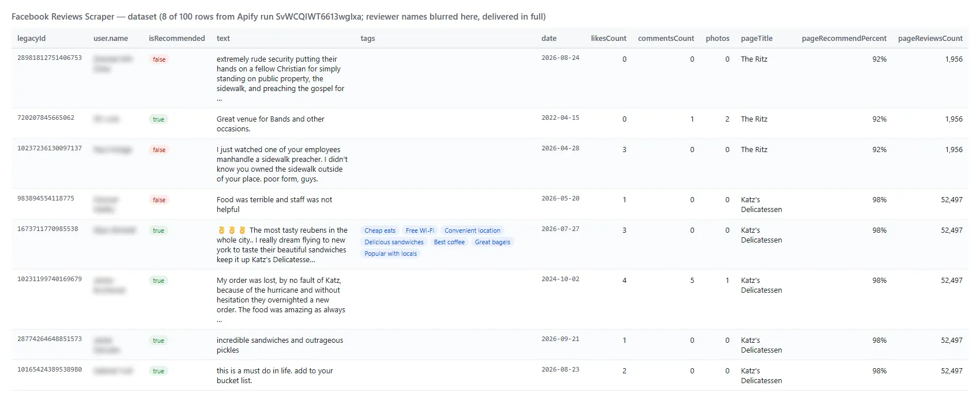Screen dimensions: 980x401
Task: Click the date 2026-08-23
Action: [560, 370]
